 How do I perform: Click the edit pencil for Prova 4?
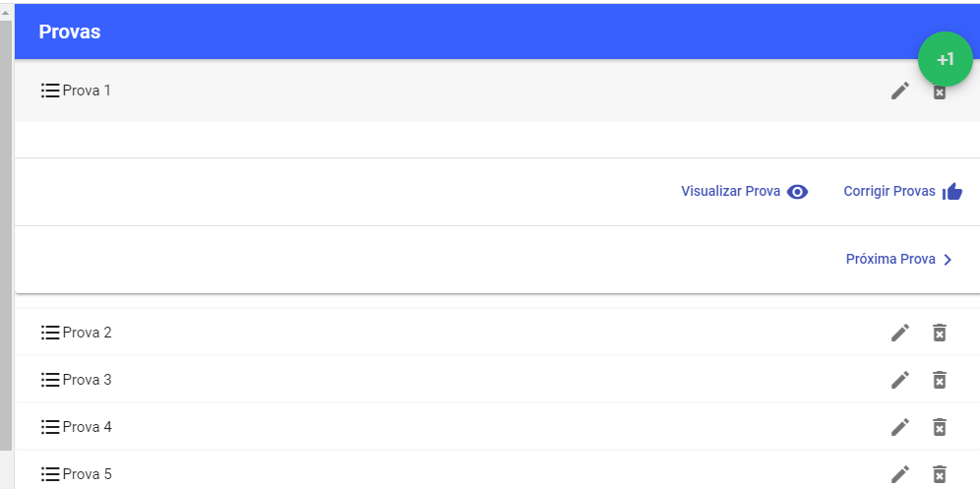pyautogui.click(x=899, y=427)
